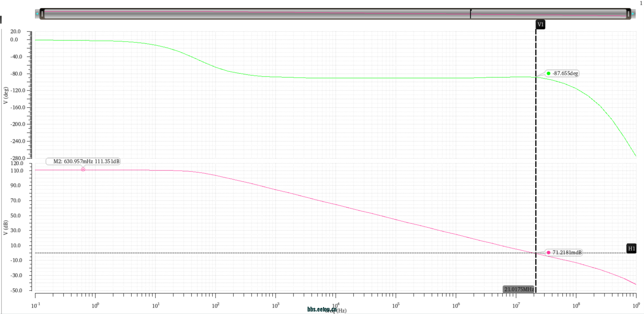Click the 10^7 frequency axis tick label
644x314 pixels.
(x=516, y=305)
